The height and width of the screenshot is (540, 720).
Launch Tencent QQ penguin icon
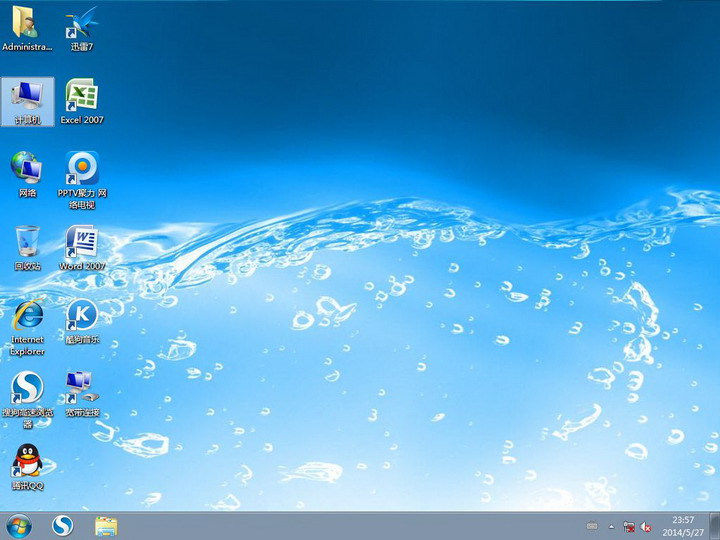pyautogui.click(x=27, y=461)
